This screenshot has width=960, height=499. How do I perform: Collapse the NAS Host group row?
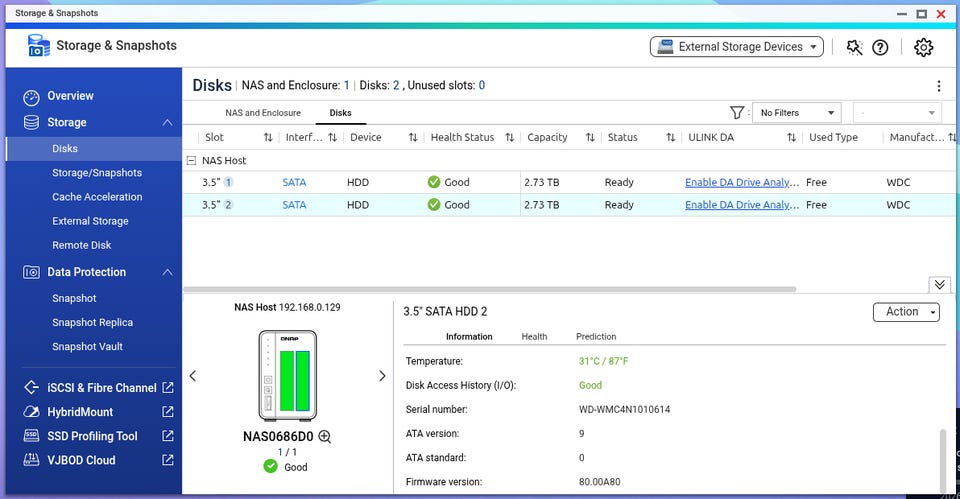click(191, 160)
